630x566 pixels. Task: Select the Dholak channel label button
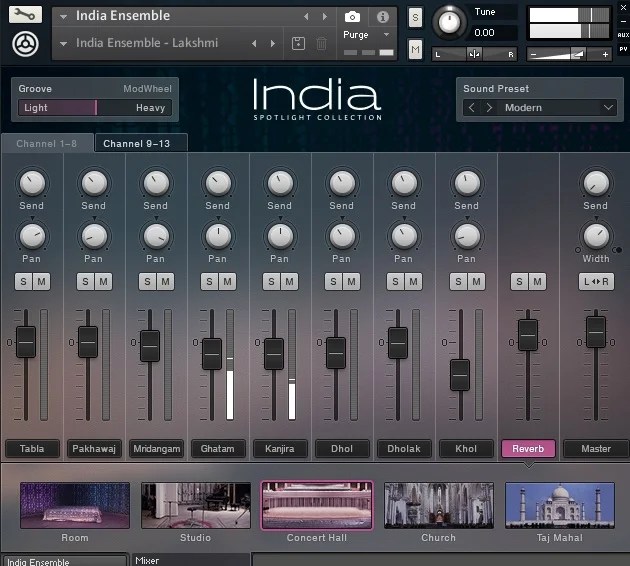point(404,449)
